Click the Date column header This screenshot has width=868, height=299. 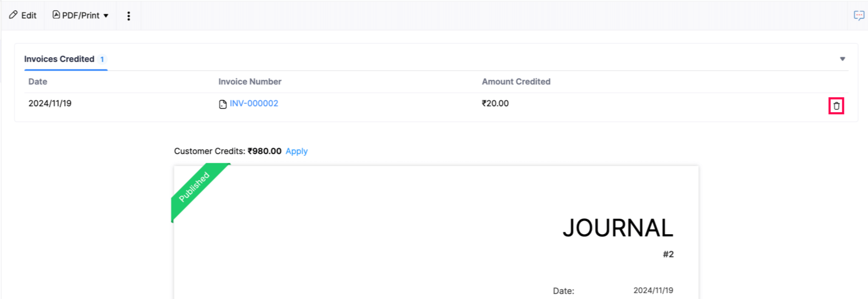point(38,81)
